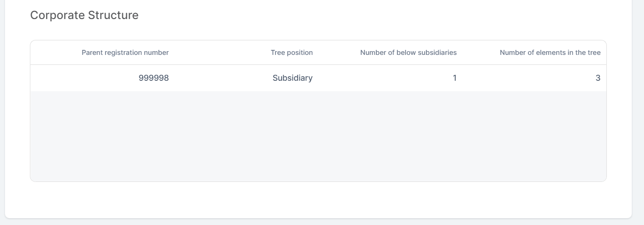644x225 pixels.
Task: Sort by Parent registration number column
Action: [125, 53]
